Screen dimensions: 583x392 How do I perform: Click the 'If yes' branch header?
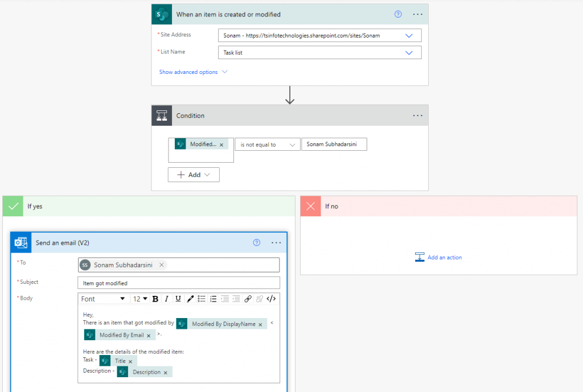149,206
